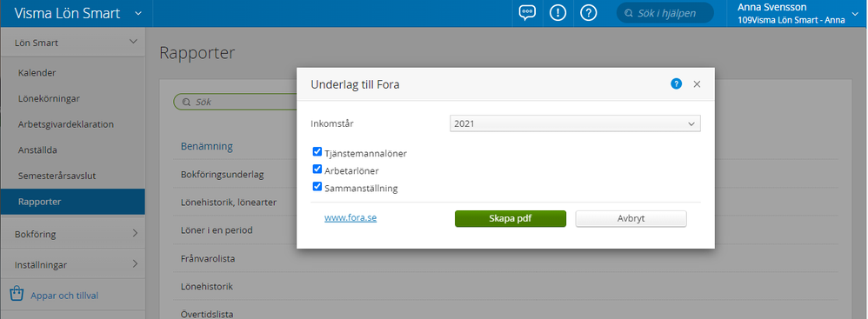Click the search magnifier icon in Rapporter Sök field
Screen dimensions: 868x319
[x=185, y=103]
